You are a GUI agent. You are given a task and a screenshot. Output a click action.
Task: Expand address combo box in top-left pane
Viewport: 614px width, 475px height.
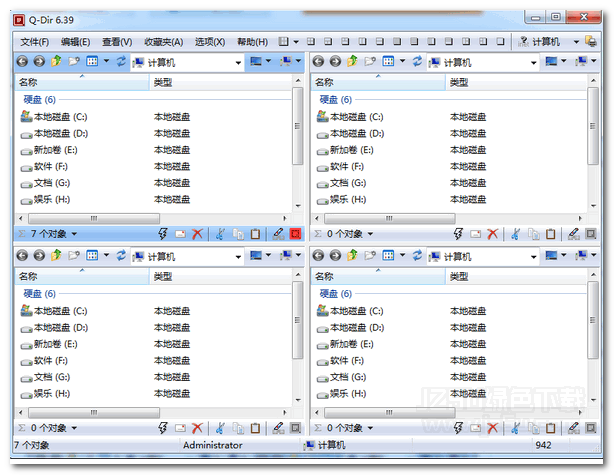tap(238, 63)
